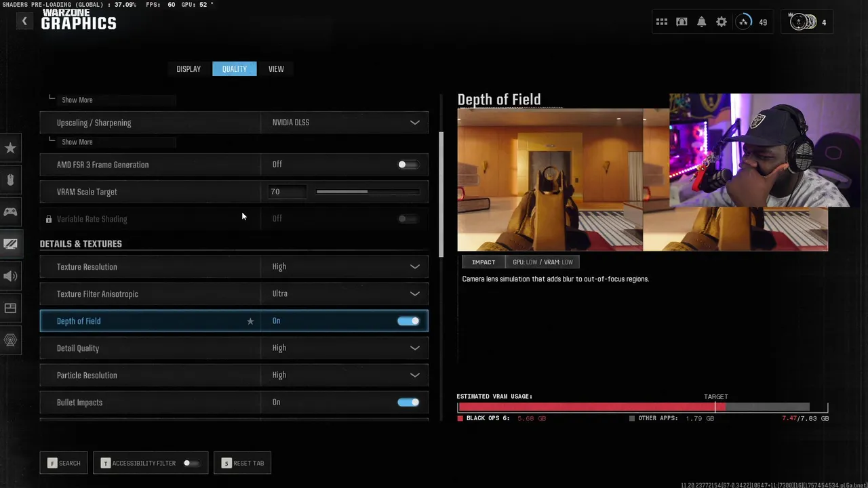Open Detail Quality dropdown
This screenshot has height=488, width=868.
(x=344, y=348)
